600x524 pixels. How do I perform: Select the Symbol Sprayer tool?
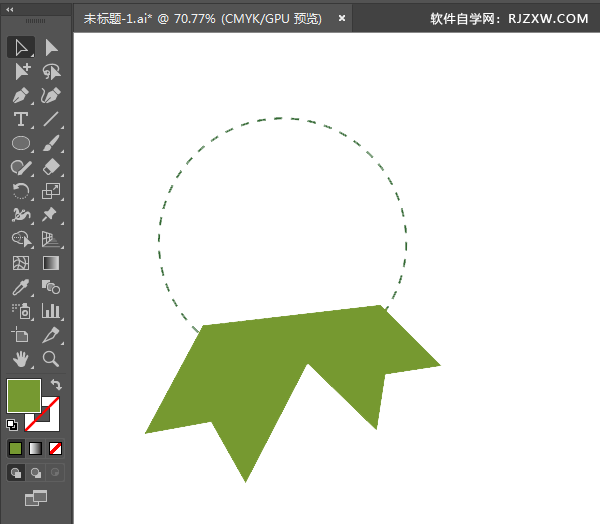[21, 311]
